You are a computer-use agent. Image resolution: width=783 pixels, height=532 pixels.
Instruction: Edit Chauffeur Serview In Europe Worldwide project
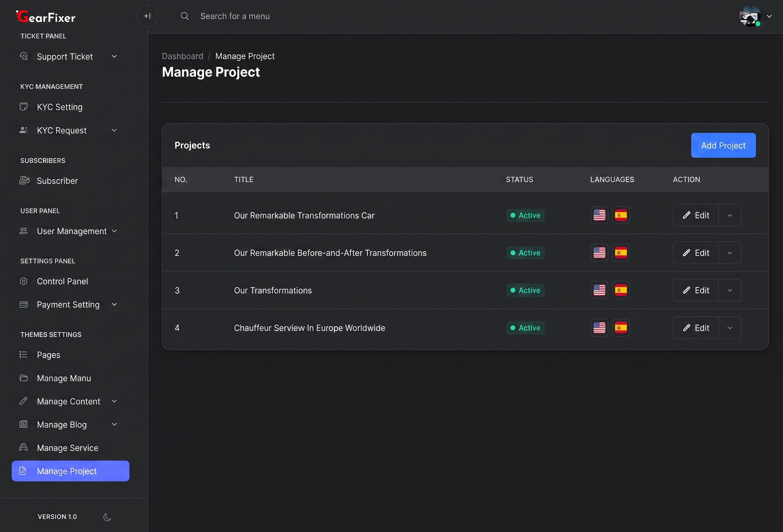696,328
